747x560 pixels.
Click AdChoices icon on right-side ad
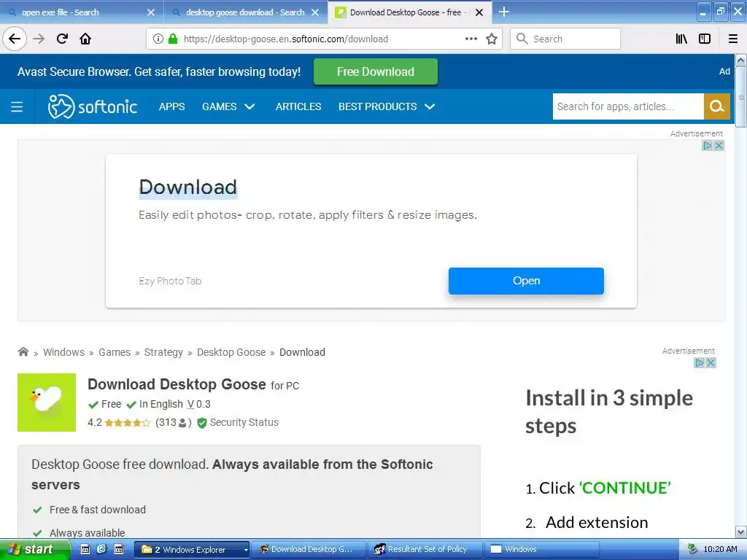pyautogui.click(x=700, y=363)
